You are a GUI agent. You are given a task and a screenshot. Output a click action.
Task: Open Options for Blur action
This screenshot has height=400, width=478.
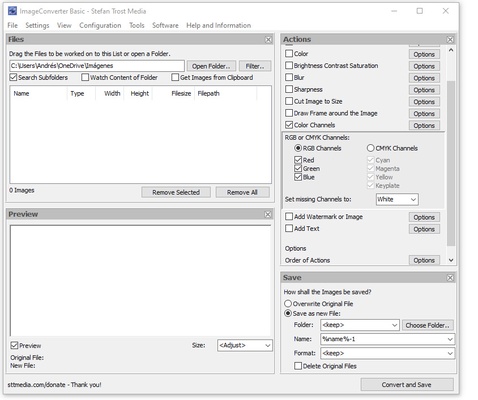(x=424, y=78)
